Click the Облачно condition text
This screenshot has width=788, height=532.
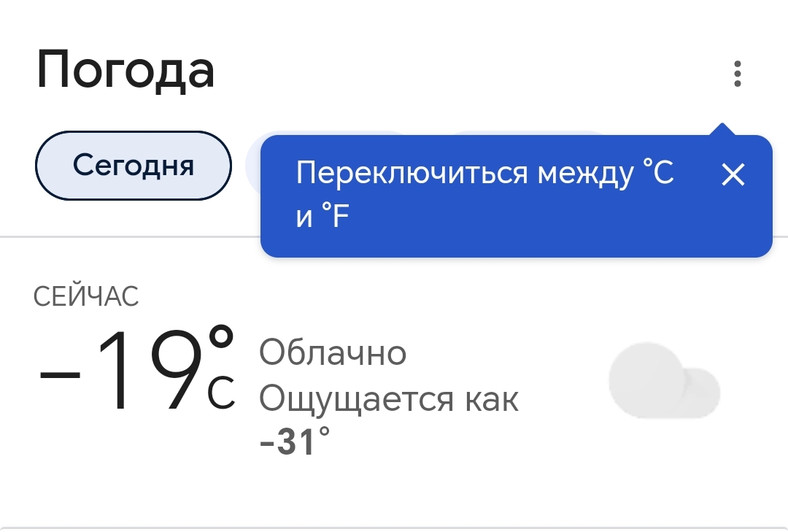(x=333, y=353)
